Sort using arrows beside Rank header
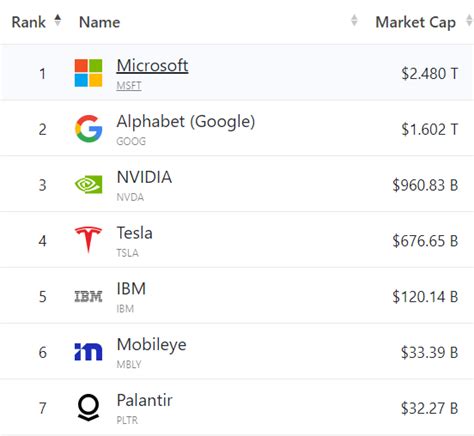This screenshot has height=436, width=474. pos(58,20)
